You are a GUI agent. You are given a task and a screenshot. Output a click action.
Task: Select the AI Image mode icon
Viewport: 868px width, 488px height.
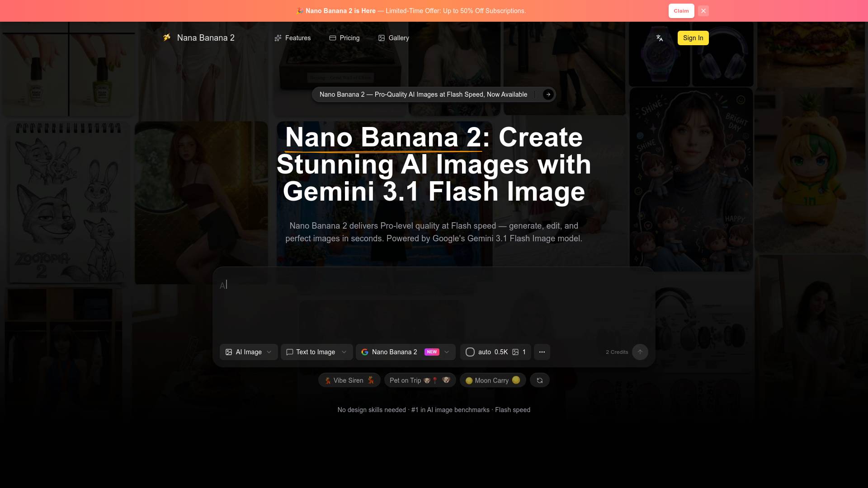[229, 352]
